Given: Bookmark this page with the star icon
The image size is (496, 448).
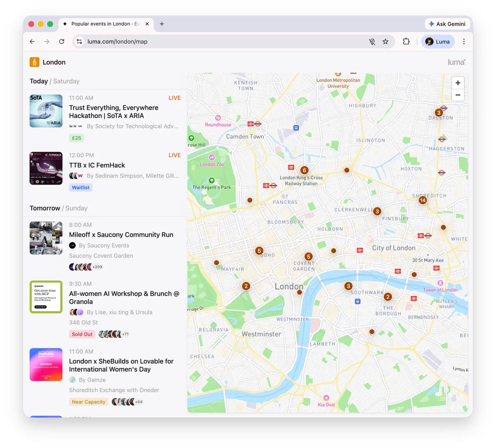Looking at the screenshot, I should (x=385, y=41).
